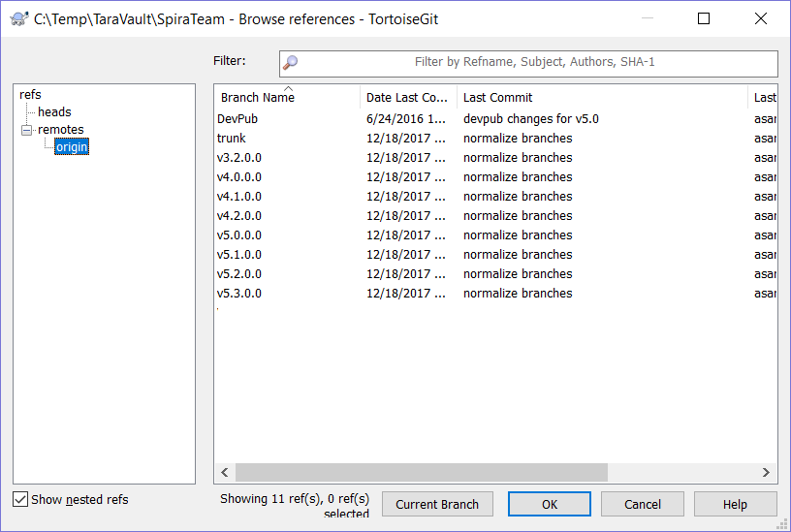Viewport: 791px width, 532px height.
Task: Sort by Date Last Commit column header
Action: point(407,98)
